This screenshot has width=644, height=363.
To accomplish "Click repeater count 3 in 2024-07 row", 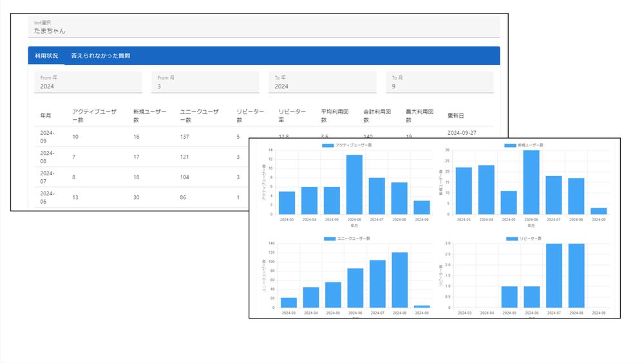I will pyautogui.click(x=238, y=177).
